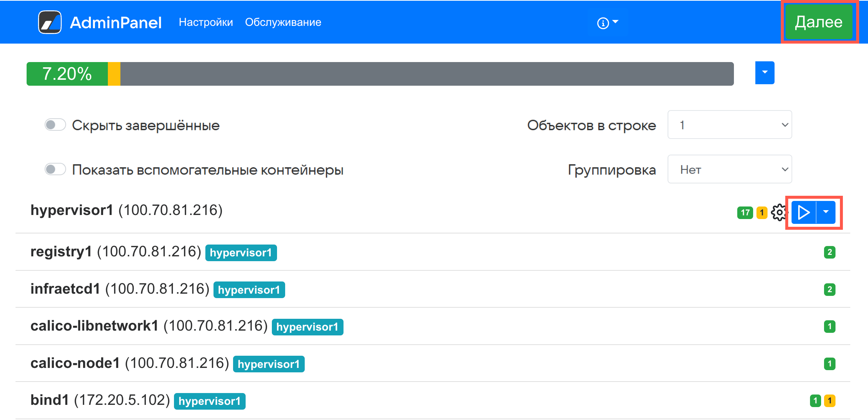Click the AdminPanel logo icon
The height and width of the screenshot is (420, 868).
coord(50,22)
